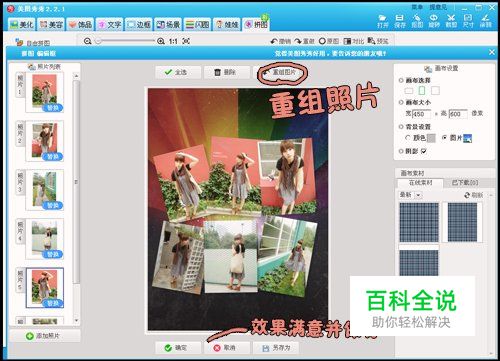The width and height of the screenshot is (500, 361).
Task: Click the 重组图片 rearrange photos button
Action: click(x=279, y=72)
